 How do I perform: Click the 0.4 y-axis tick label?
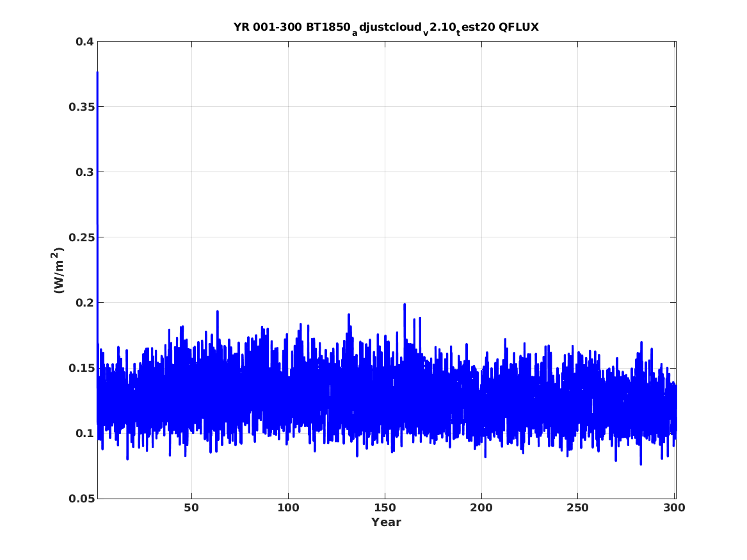tap(84, 42)
